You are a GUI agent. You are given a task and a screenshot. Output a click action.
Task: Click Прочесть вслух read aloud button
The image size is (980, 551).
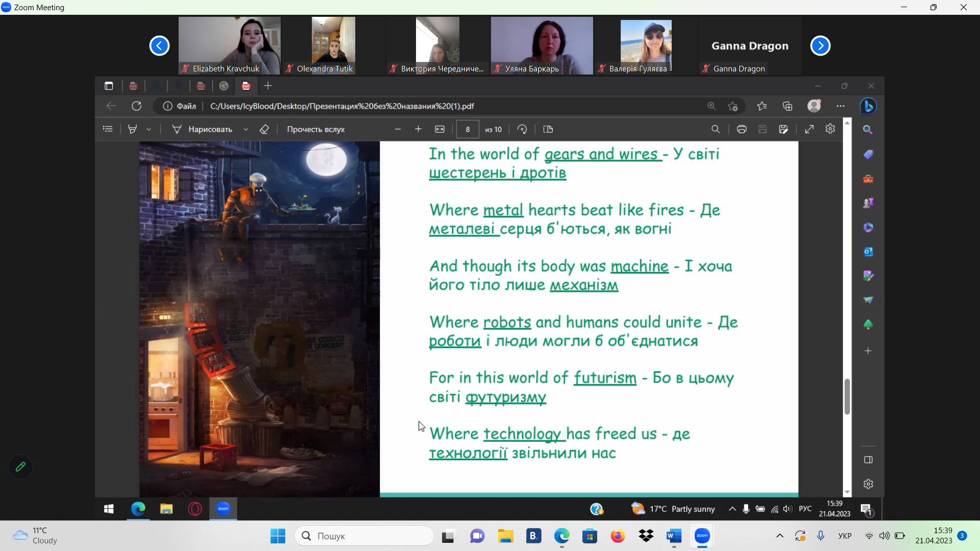point(316,129)
